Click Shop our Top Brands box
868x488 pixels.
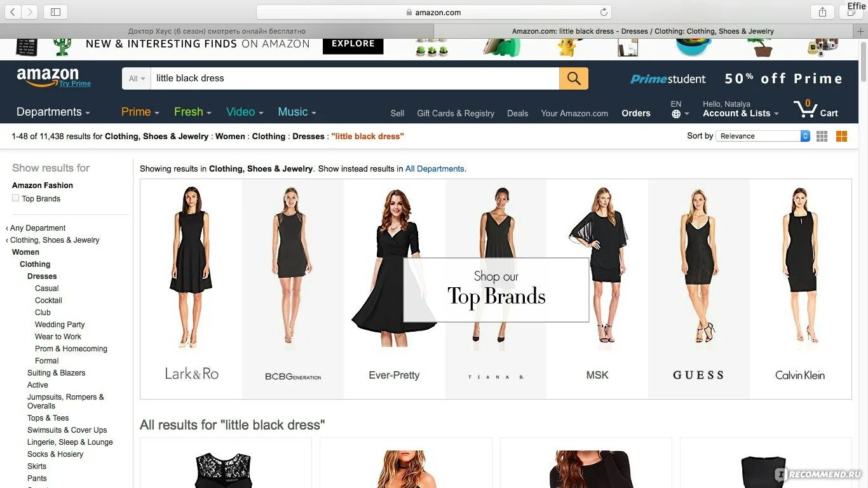coord(496,290)
